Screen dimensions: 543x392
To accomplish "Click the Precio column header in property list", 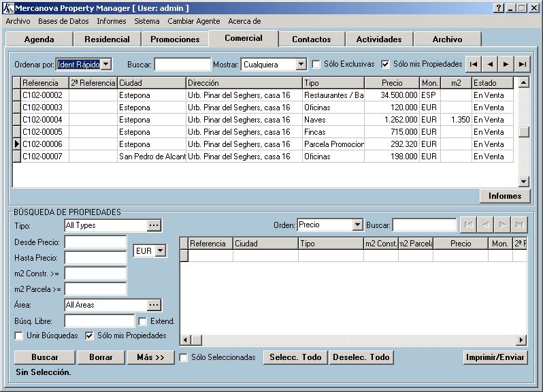I will point(392,83).
